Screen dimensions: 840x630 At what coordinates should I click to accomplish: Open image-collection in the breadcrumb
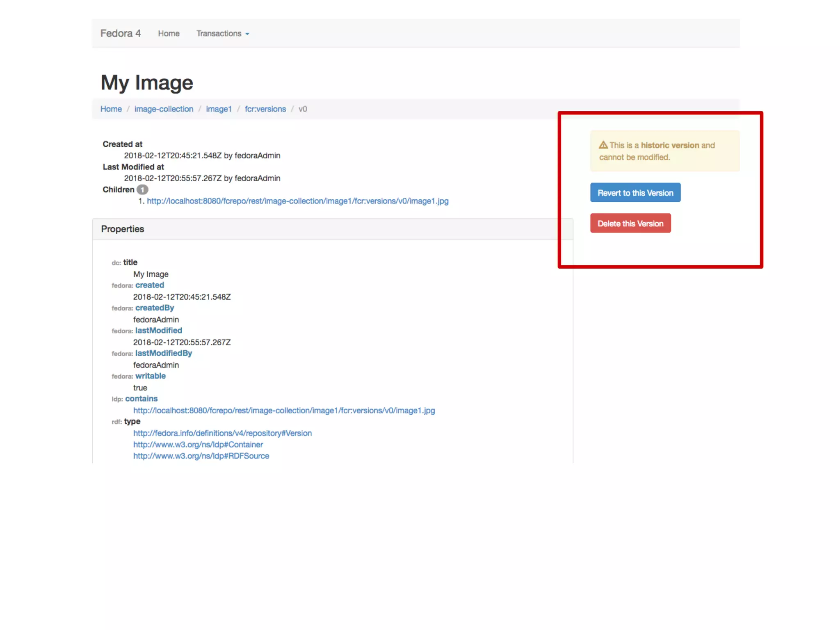coord(164,109)
